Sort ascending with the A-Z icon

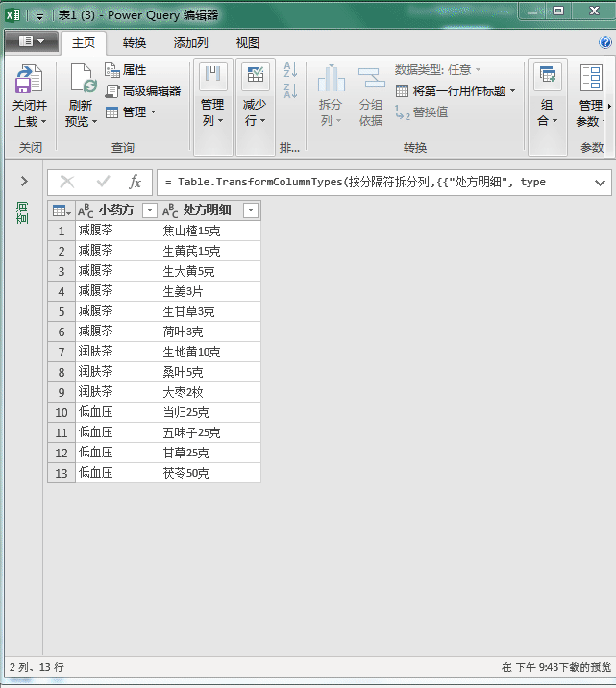click(x=290, y=70)
